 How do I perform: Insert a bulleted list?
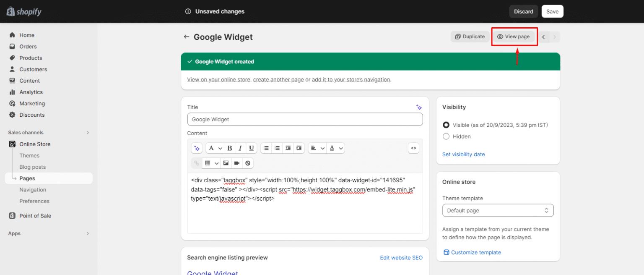(x=266, y=148)
